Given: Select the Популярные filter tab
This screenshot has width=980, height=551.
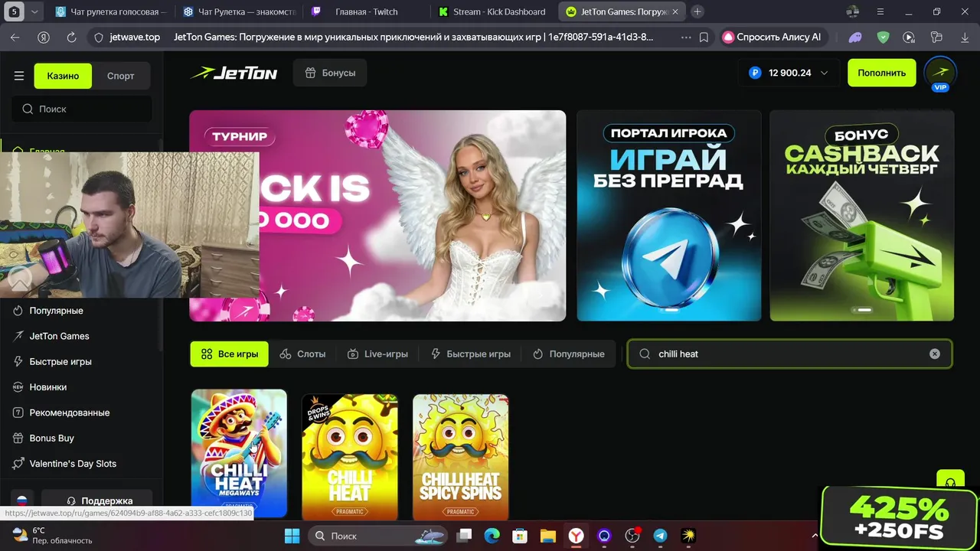Looking at the screenshot, I should coord(569,354).
